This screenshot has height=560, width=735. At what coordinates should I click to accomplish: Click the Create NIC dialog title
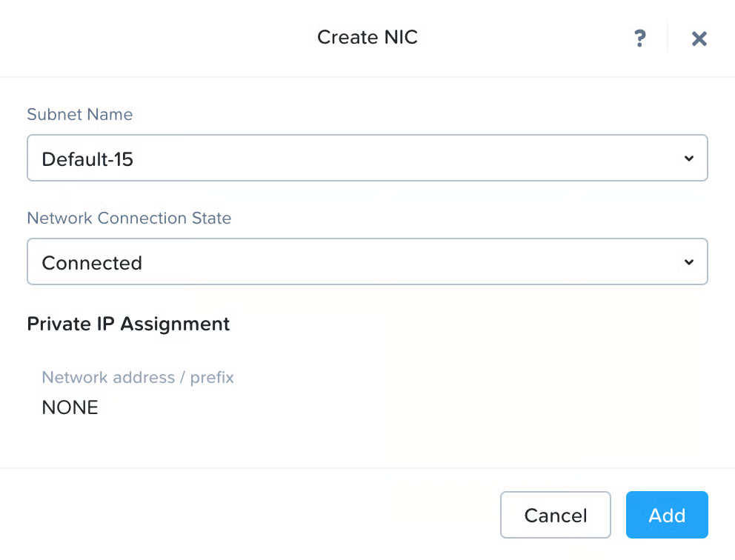pyautogui.click(x=367, y=37)
